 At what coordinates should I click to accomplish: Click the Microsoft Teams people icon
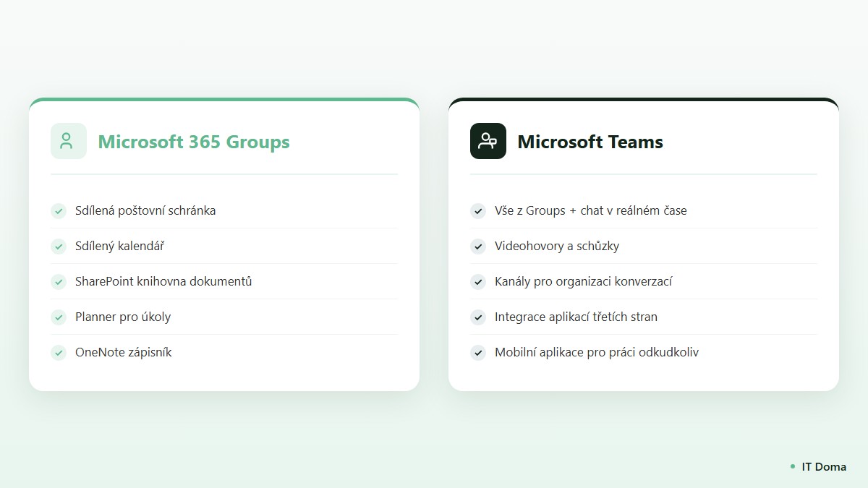click(488, 141)
